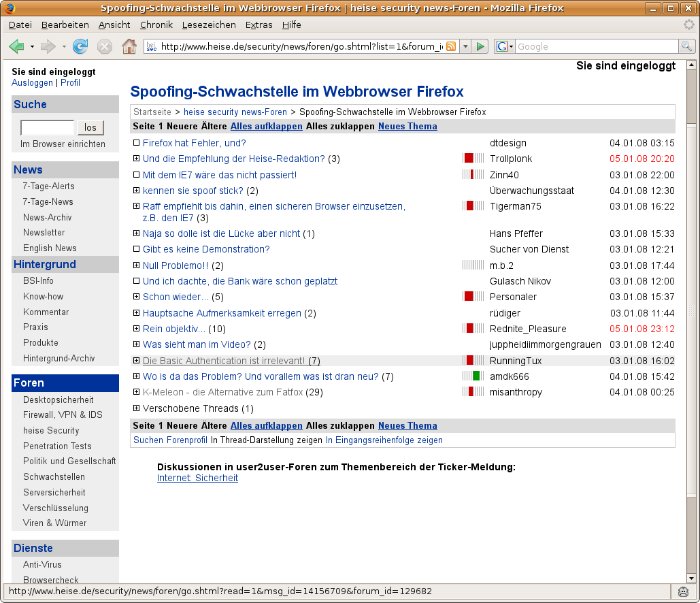
Task: Click the Firefox logo in title bar
Action: (10, 8)
